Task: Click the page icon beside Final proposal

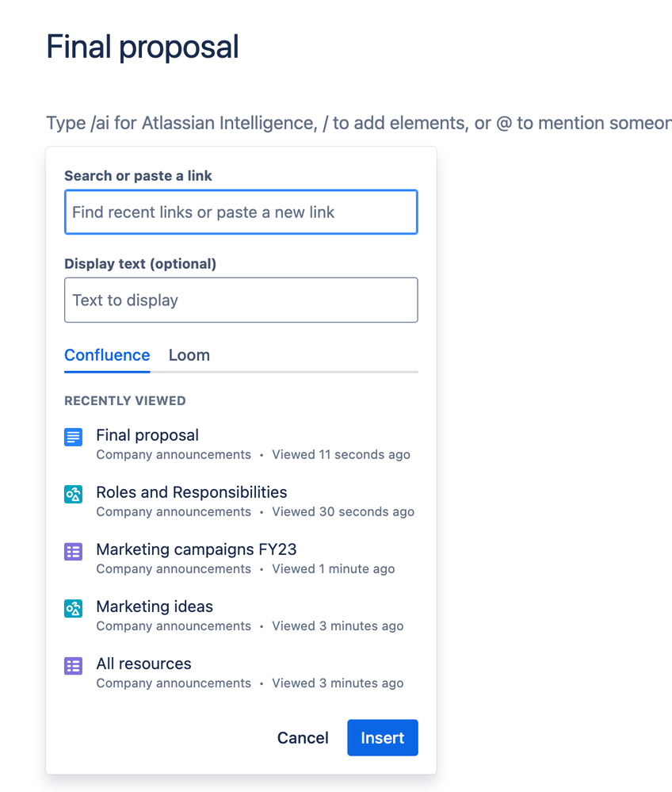Action: click(73, 436)
